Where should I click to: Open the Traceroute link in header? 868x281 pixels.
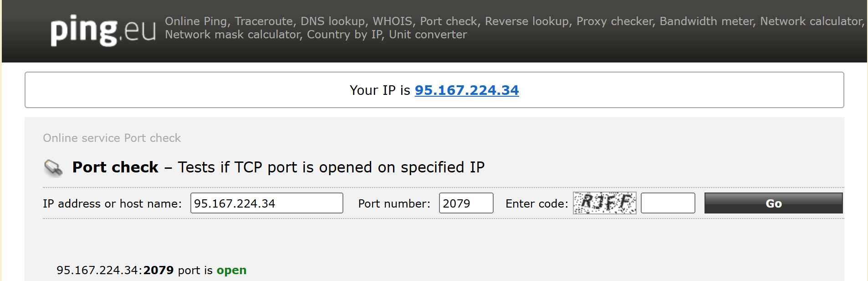[264, 21]
